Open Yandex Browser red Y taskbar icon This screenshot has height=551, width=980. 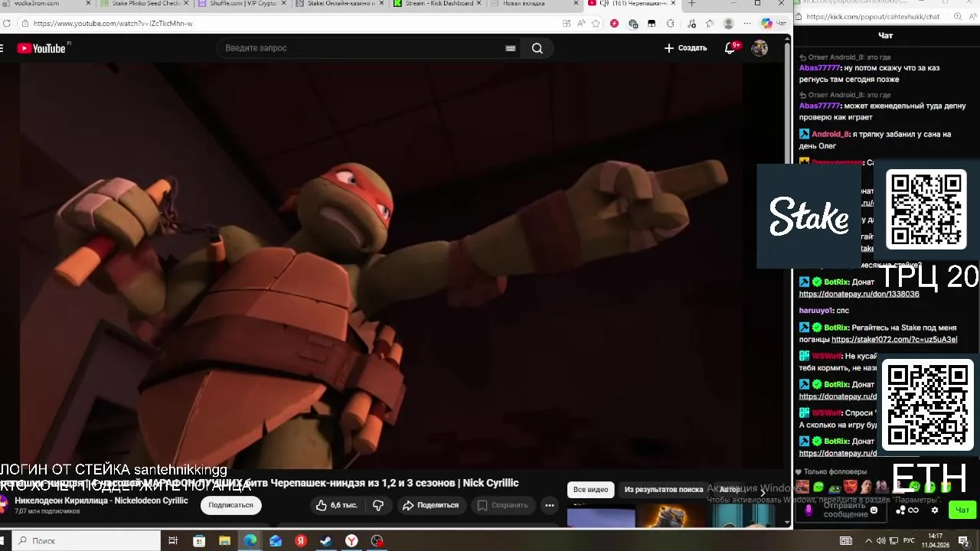tap(351, 541)
